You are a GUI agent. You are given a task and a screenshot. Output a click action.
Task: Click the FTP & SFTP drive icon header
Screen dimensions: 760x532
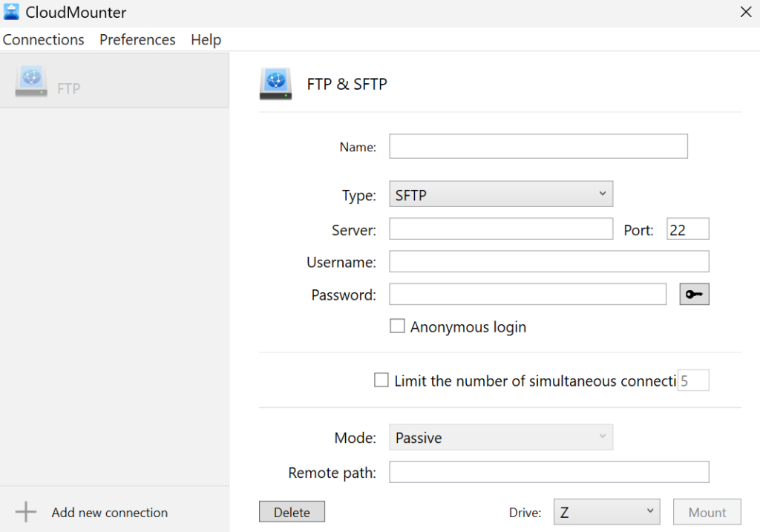coord(275,83)
